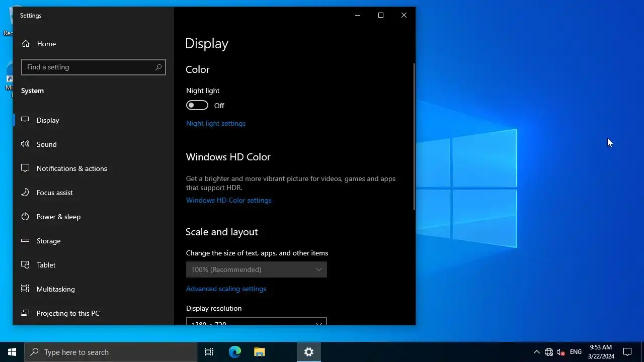
Task: Click the Multitasking icon in sidebar
Action: pos(25,289)
